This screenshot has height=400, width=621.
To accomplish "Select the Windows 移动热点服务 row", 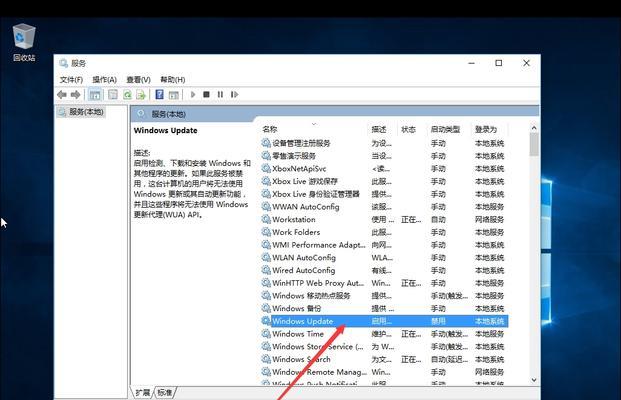I will [x=384, y=295].
